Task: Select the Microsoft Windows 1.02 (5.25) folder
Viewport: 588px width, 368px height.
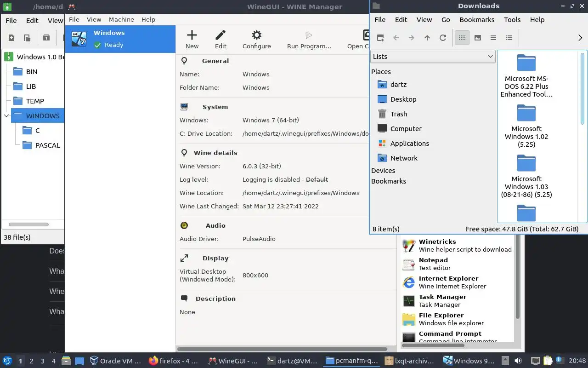Action: 526,126
